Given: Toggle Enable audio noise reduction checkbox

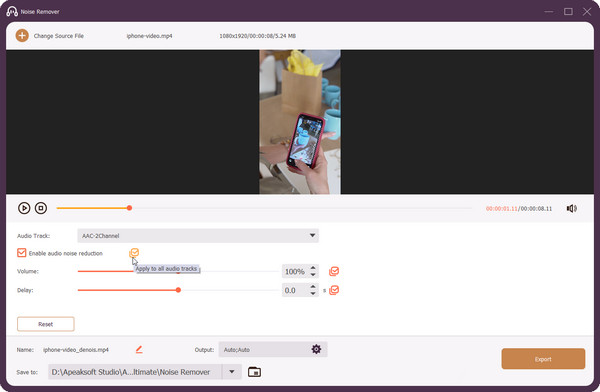Looking at the screenshot, I should tap(21, 253).
